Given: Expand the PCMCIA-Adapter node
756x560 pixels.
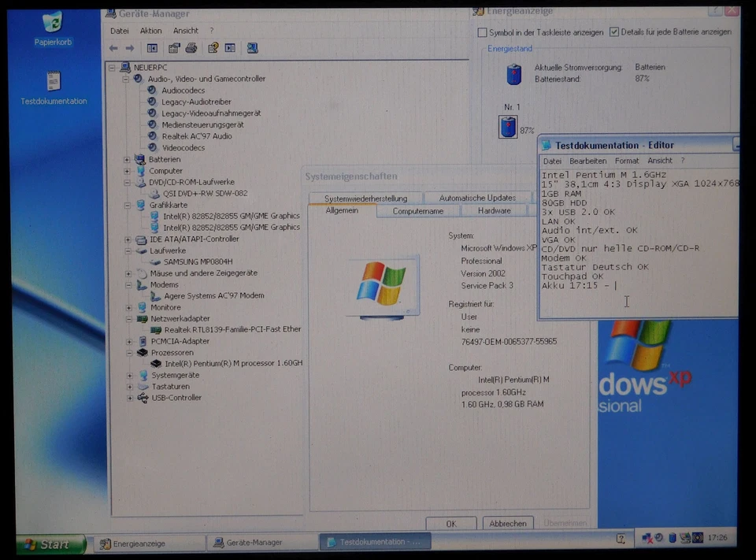Looking at the screenshot, I should (x=129, y=342).
